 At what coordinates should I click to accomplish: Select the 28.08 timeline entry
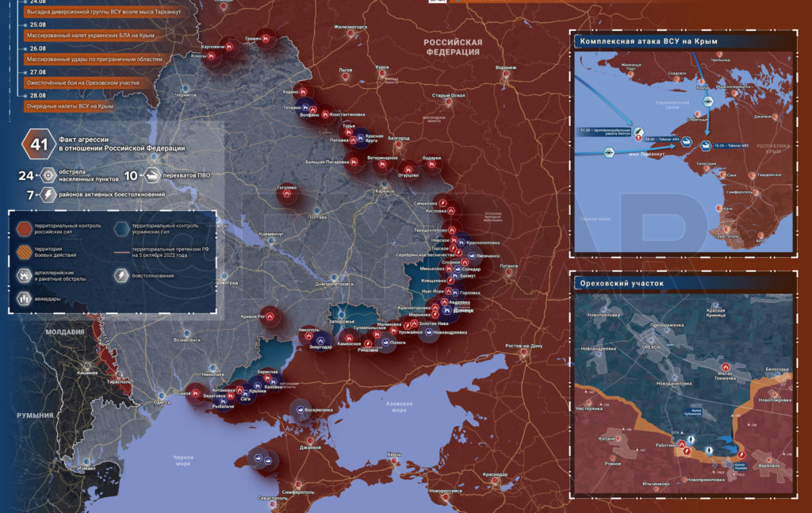tap(70, 106)
